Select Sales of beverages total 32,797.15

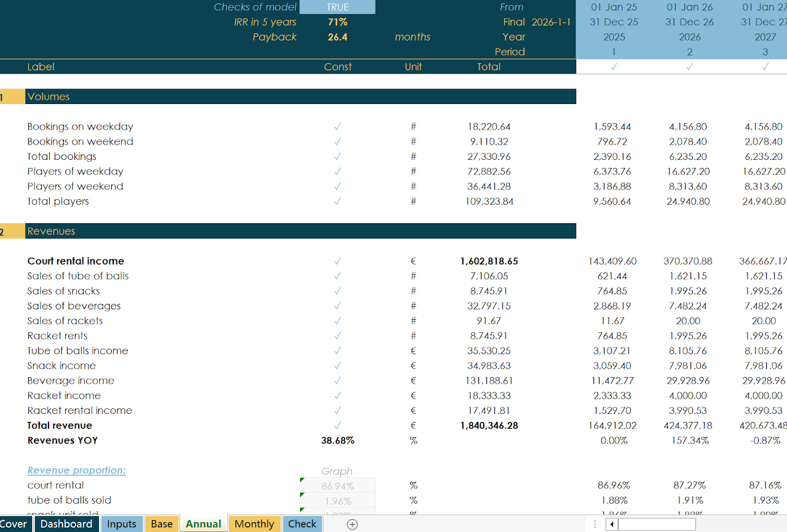tap(489, 306)
